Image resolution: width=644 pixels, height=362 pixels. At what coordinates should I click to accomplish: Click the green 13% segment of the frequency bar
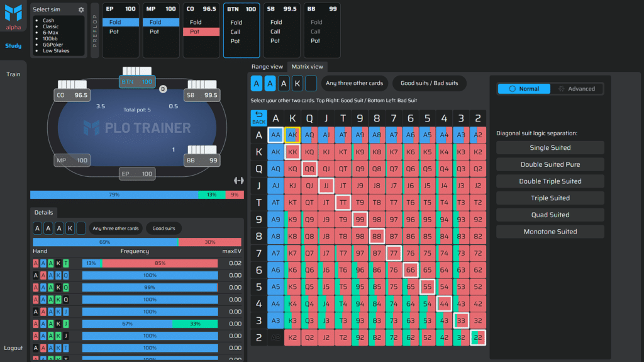point(211,195)
